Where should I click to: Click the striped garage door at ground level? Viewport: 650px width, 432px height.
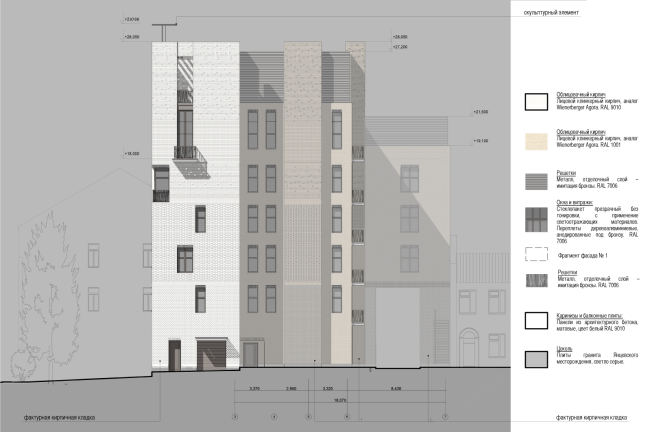click(210, 354)
